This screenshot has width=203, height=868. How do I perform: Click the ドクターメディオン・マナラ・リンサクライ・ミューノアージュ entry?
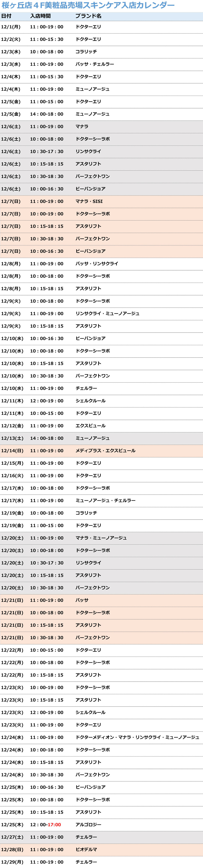coord(137,738)
